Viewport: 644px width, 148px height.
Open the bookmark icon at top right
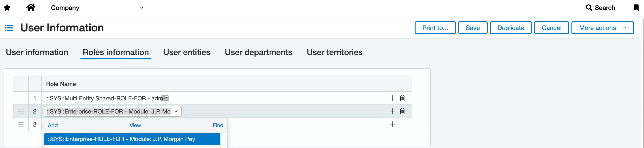(x=636, y=7)
